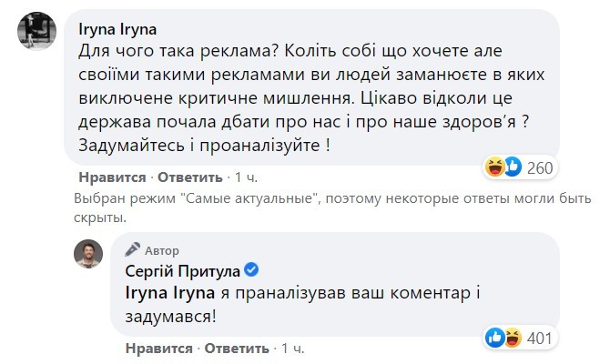Open Iryna Iryna's profile picture

point(36,35)
